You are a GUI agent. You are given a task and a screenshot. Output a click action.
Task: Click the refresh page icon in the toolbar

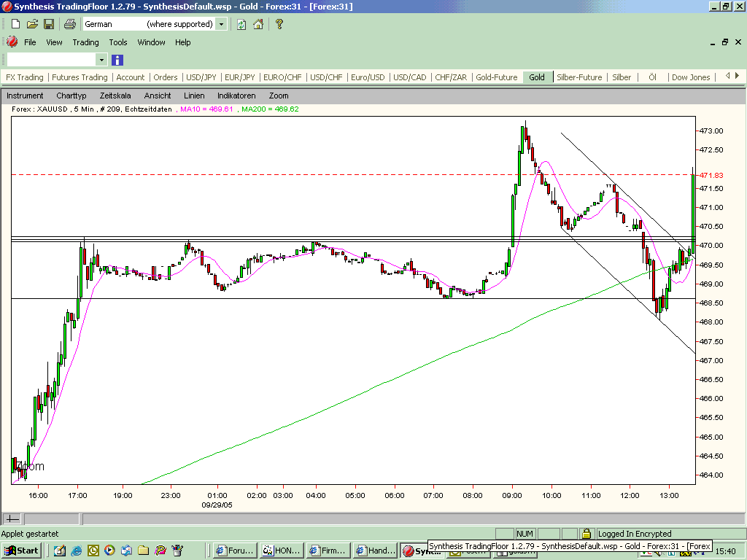click(x=241, y=24)
